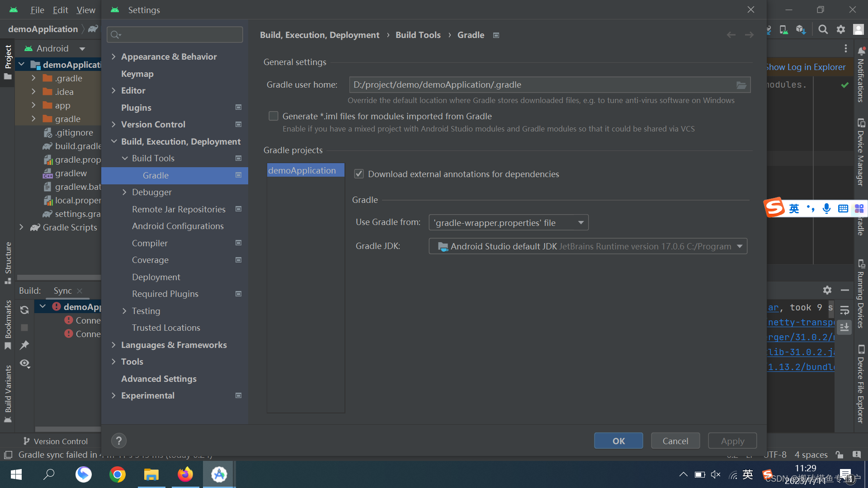868x488 pixels.
Task: Open the Use Gradle from dropdown
Action: [x=580, y=222]
